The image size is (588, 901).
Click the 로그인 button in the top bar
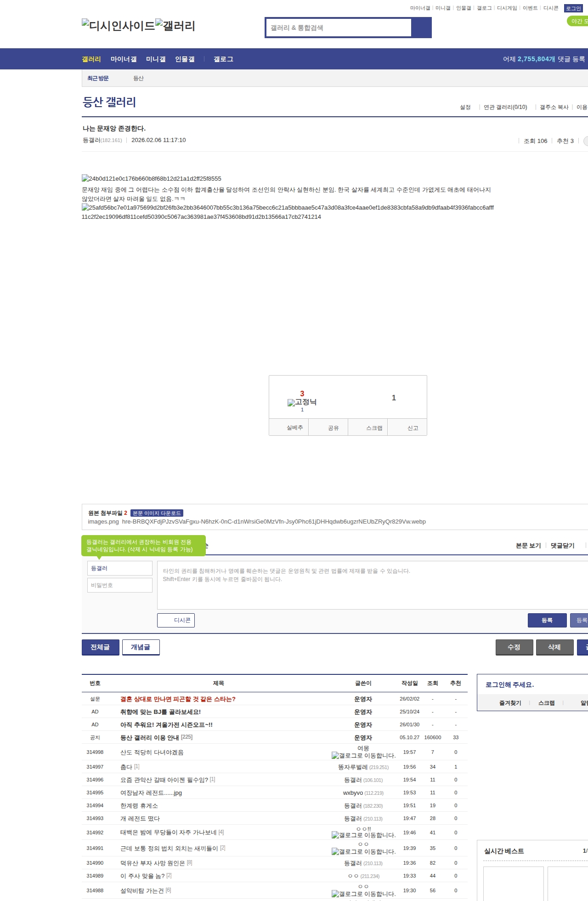[x=573, y=8]
